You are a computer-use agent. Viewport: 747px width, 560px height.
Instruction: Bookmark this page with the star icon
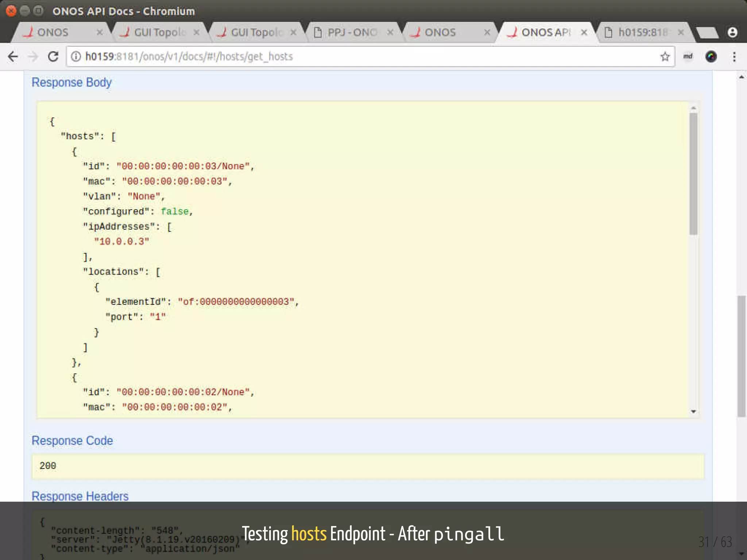665,57
